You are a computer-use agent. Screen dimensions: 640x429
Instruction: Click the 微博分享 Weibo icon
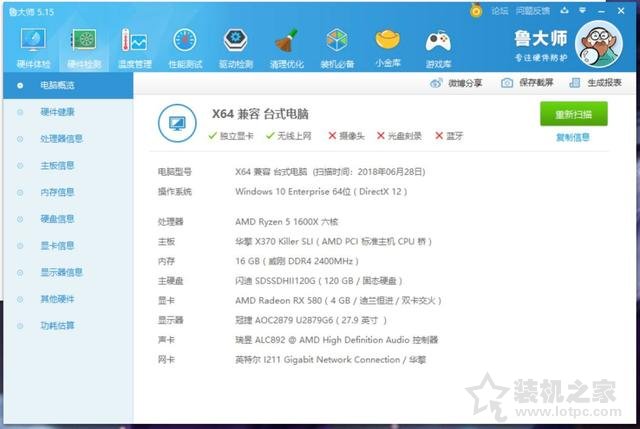tap(436, 83)
